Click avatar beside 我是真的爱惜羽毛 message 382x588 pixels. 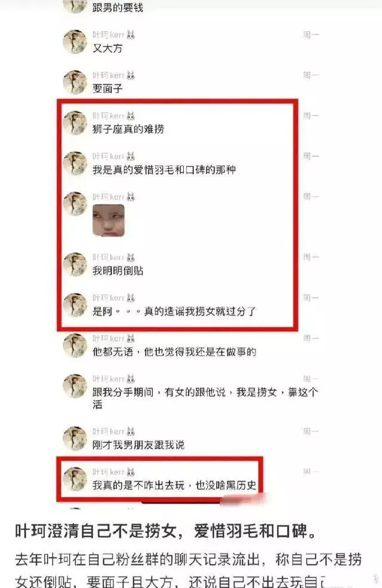point(75,163)
